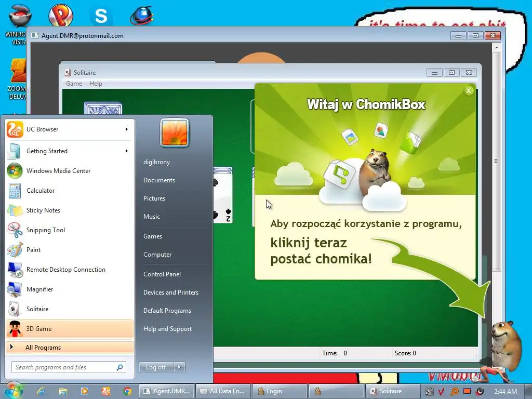Click the taskbar clock showing 2:44 AM

pyautogui.click(x=506, y=392)
